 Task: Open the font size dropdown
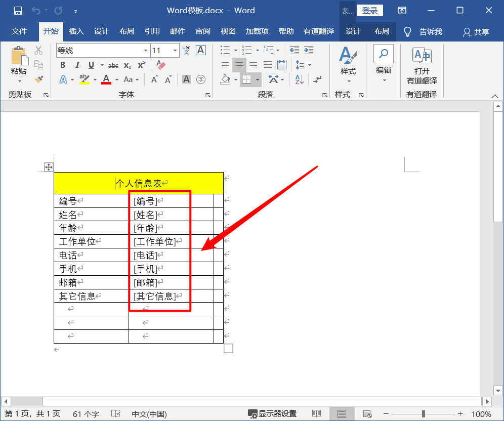coord(175,50)
